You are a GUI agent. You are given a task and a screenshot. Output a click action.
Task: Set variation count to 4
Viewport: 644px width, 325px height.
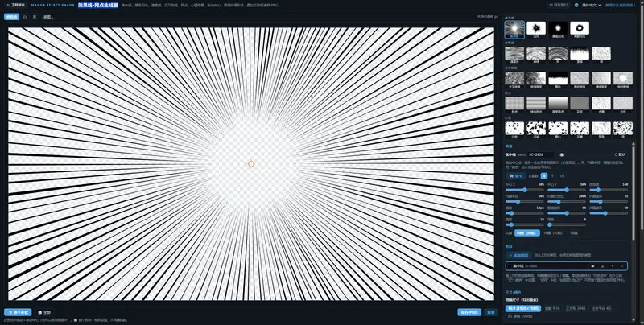point(544,175)
